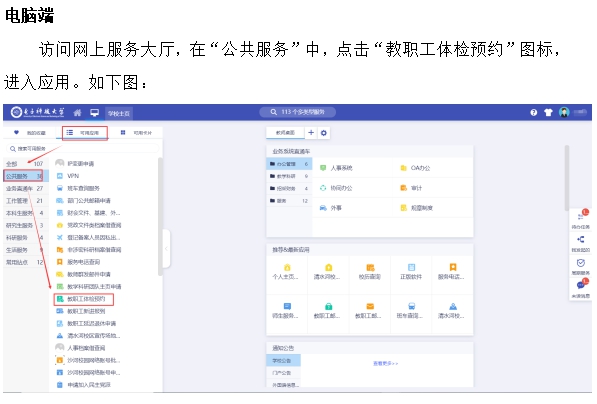Image resolution: width=597 pixels, height=404 pixels.
Task: Open the pending tasks icon with red badge
Action: click(x=581, y=217)
